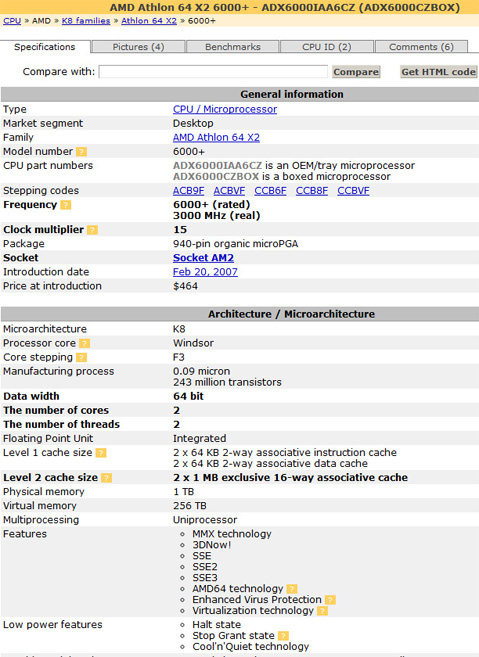The height and width of the screenshot is (657, 479).
Task: Click the 3DNow! feature entry
Action: 212,545
